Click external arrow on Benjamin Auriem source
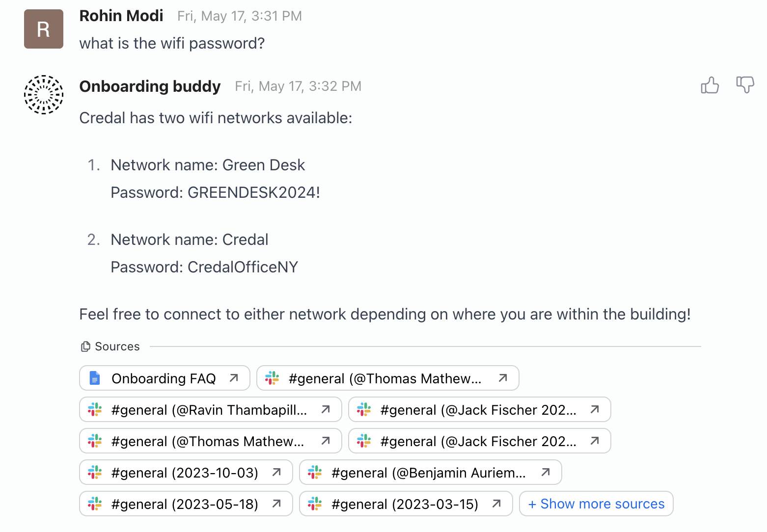The width and height of the screenshot is (767, 532). [x=546, y=472]
